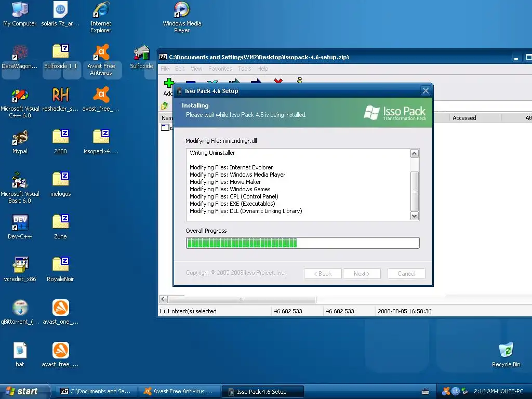Viewport: 532px width, 399px height.
Task: Select the solaris.7z archive desktop icon
Action: click(x=60, y=14)
